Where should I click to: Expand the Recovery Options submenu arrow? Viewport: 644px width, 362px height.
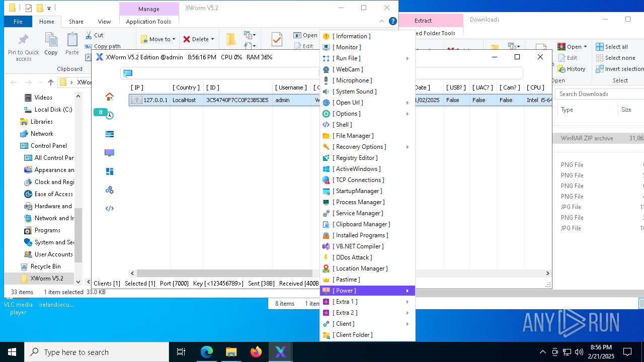408,147
